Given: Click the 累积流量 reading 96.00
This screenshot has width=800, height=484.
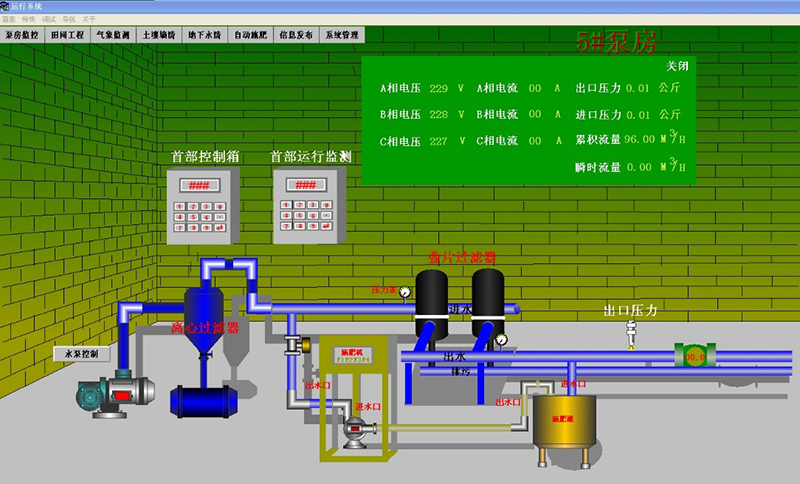Looking at the screenshot, I should coord(638,140).
